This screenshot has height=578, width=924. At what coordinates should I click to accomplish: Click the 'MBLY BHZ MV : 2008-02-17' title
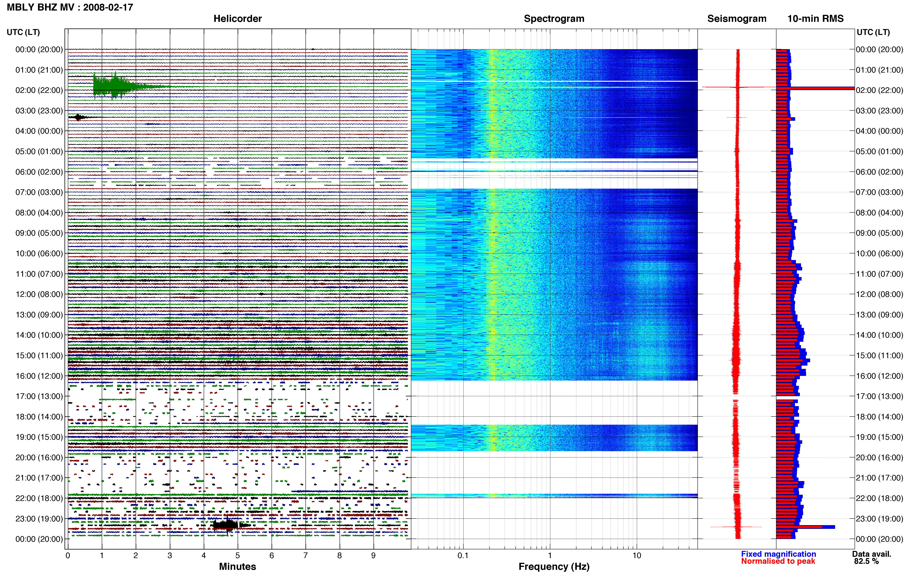coord(70,7)
